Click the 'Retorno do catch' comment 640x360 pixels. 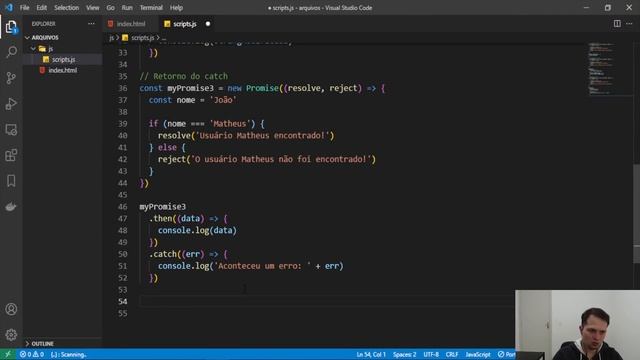point(184,76)
